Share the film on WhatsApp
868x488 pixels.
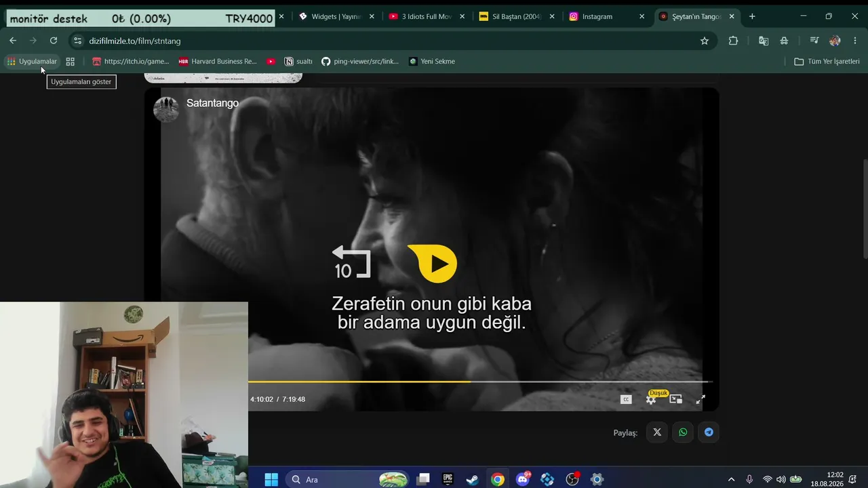(x=683, y=432)
